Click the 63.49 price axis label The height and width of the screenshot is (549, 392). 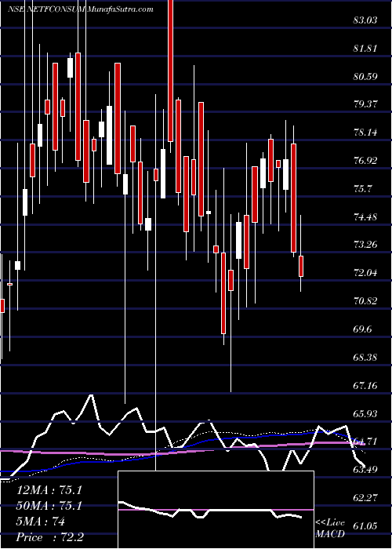coord(365,469)
